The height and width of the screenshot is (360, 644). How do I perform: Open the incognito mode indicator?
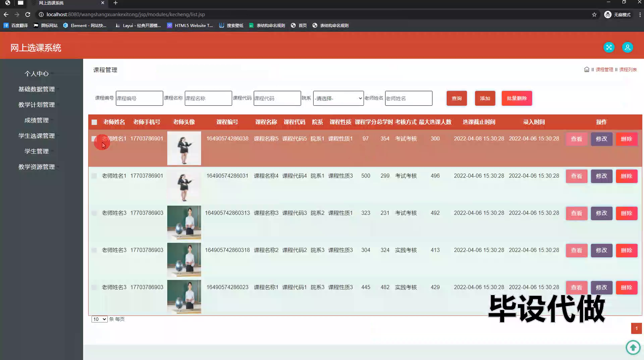[617, 14]
